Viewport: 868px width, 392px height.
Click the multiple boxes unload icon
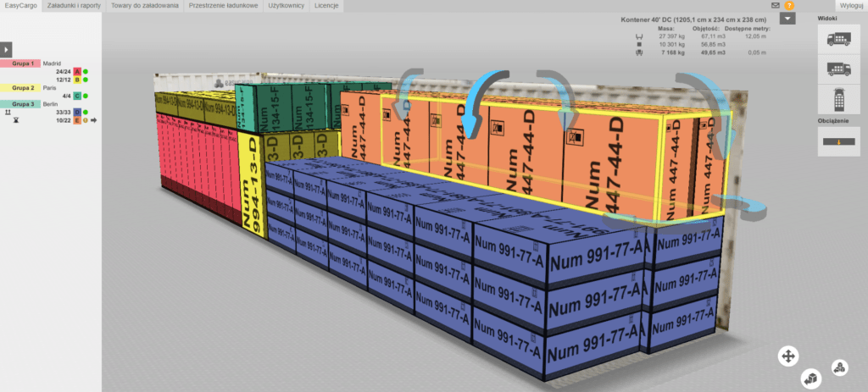(838, 367)
